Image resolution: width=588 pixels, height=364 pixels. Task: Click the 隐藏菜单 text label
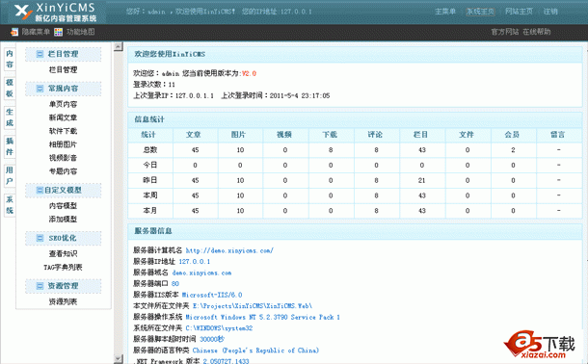coord(36,32)
